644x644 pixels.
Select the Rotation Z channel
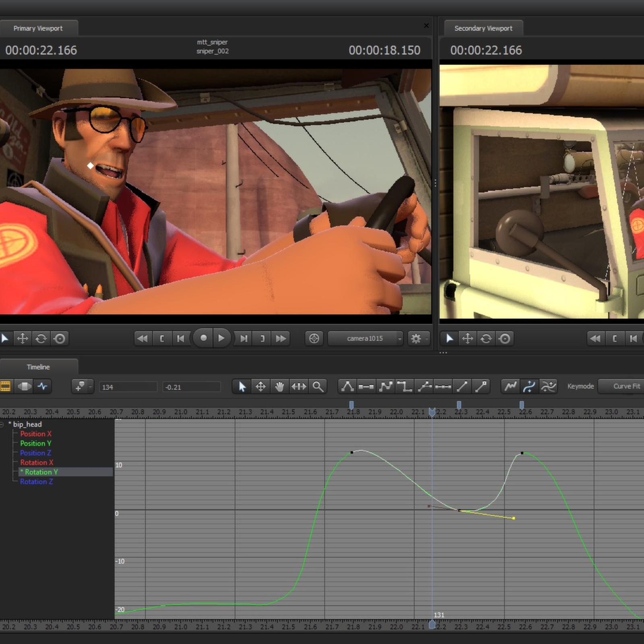click(37, 481)
